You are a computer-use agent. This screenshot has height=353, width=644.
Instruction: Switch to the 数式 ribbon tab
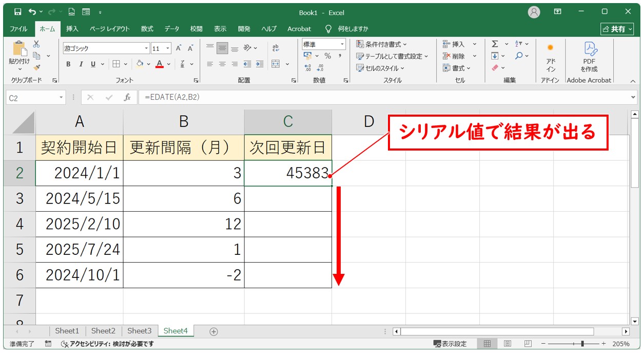pyautogui.click(x=147, y=29)
